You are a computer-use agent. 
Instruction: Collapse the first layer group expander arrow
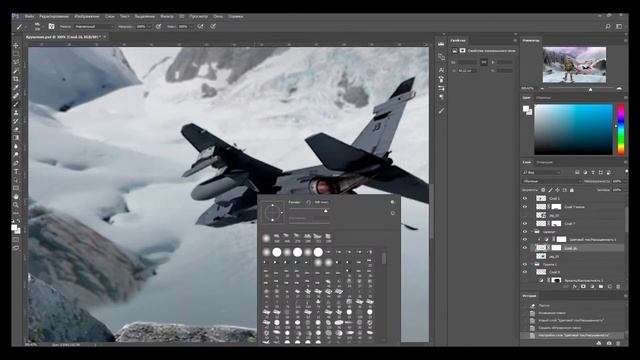(532, 231)
